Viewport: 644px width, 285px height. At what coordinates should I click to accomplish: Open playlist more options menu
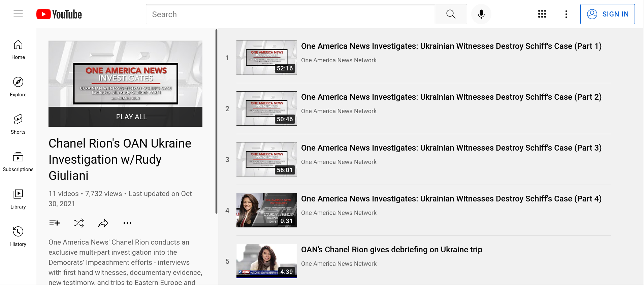tap(127, 223)
